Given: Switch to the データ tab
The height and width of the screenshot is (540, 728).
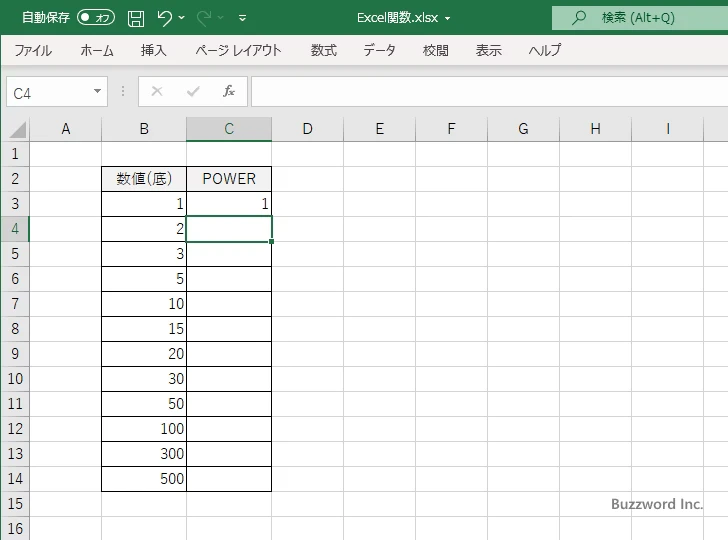Looking at the screenshot, I should (x=379, y=50).
